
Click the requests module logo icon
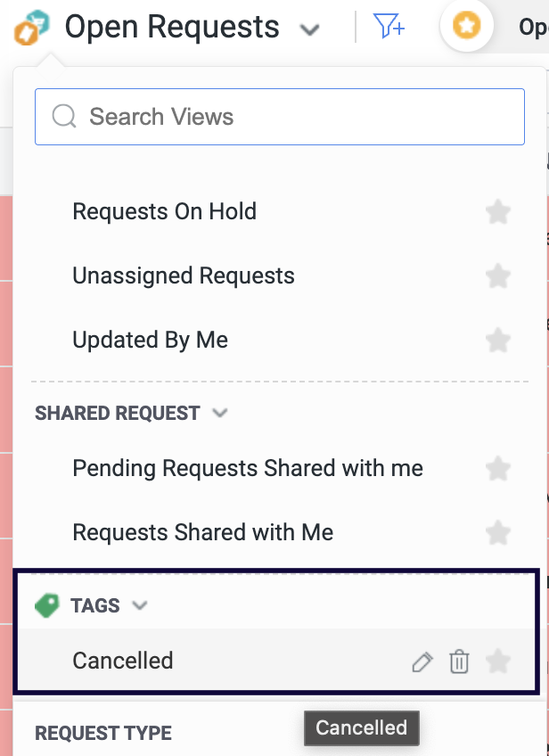click(32, 28)
